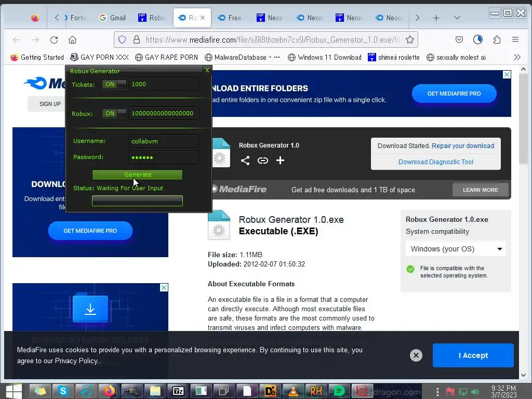Go to the Firefox home page
This screenshot has height=399, width=532.
(x=72, y=39)
